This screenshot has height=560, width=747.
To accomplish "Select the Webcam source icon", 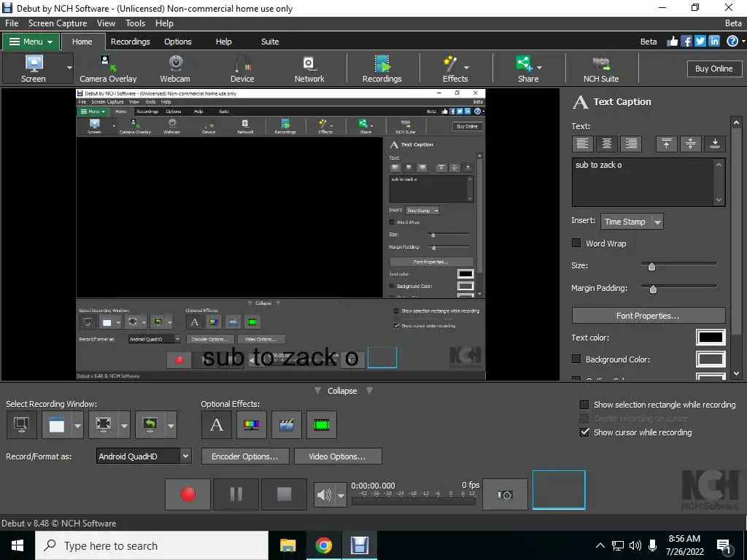I will click(x=175, y=69).
